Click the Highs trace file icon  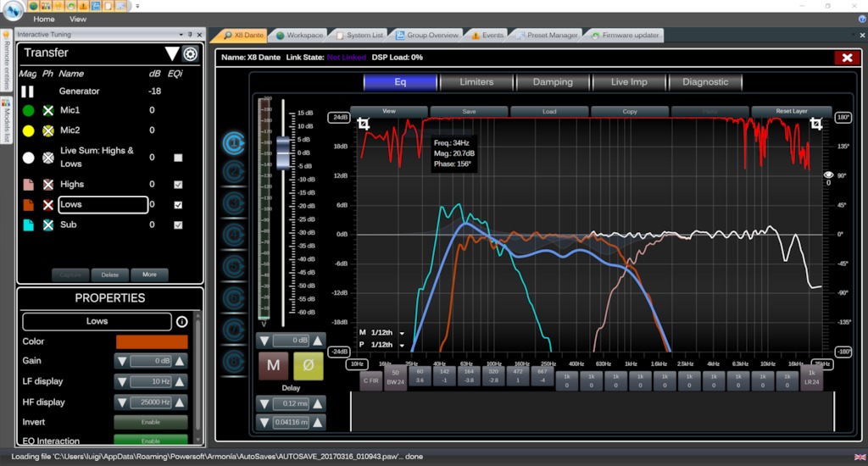[x=28, y=185]
